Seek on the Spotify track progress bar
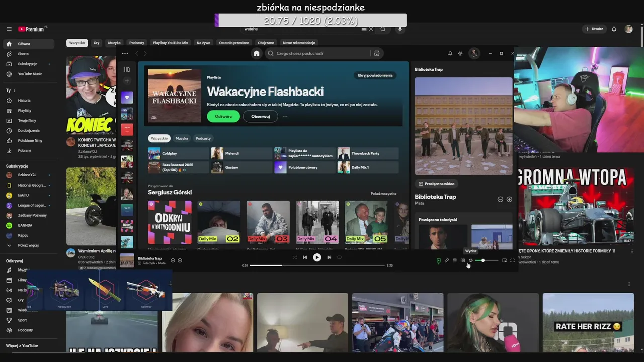The height and width of the screenshot is (362, 644). click(317, 265)
